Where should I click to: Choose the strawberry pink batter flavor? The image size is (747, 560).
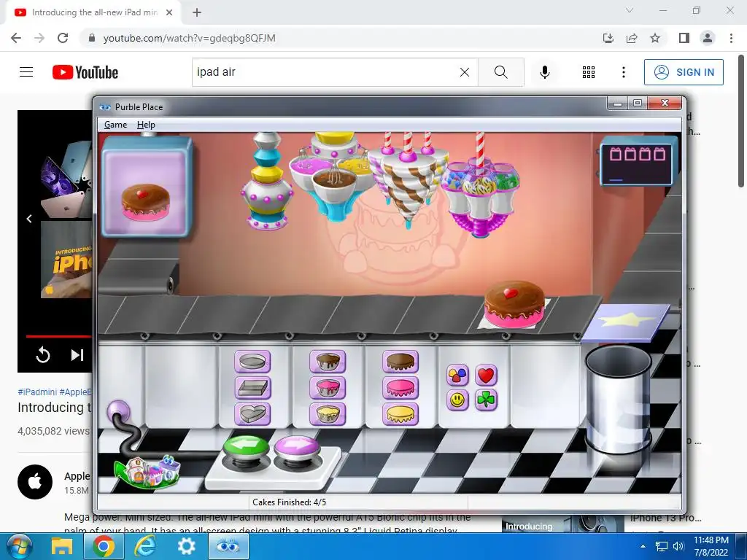[328, 388]
